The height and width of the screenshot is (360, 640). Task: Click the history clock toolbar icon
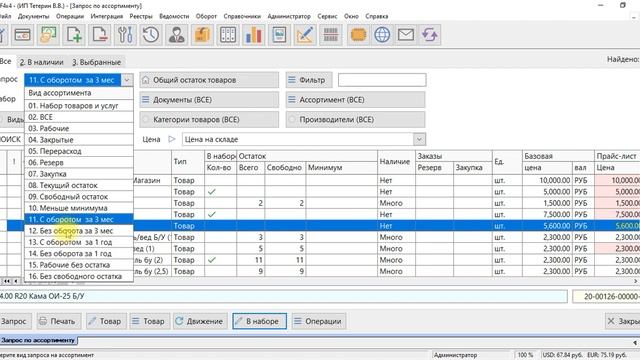(x=151, y=35)
